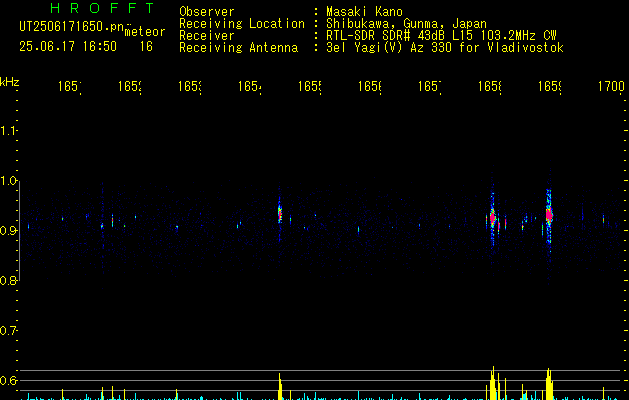Click the kHz axis unit label
The width and height of the screenshot is (629, 400).
[x=10, y=82]
